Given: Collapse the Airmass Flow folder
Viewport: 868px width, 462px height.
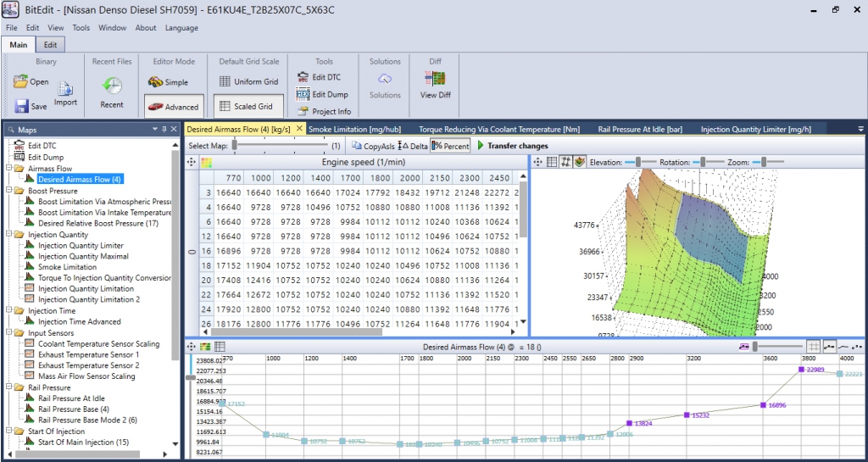Looking at the screenshot, I should pyautogui.click(x=9, y=168).
